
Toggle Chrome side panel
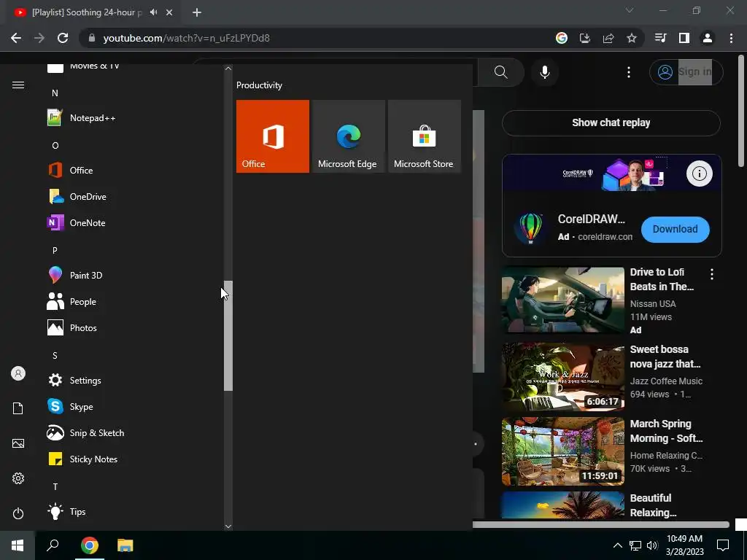pos(684,38)
